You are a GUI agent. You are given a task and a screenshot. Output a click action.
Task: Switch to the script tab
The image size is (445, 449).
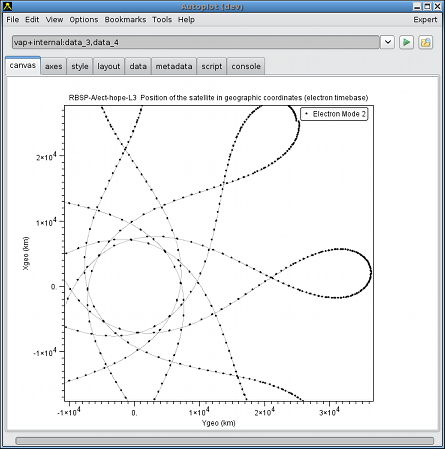[212, 66]
